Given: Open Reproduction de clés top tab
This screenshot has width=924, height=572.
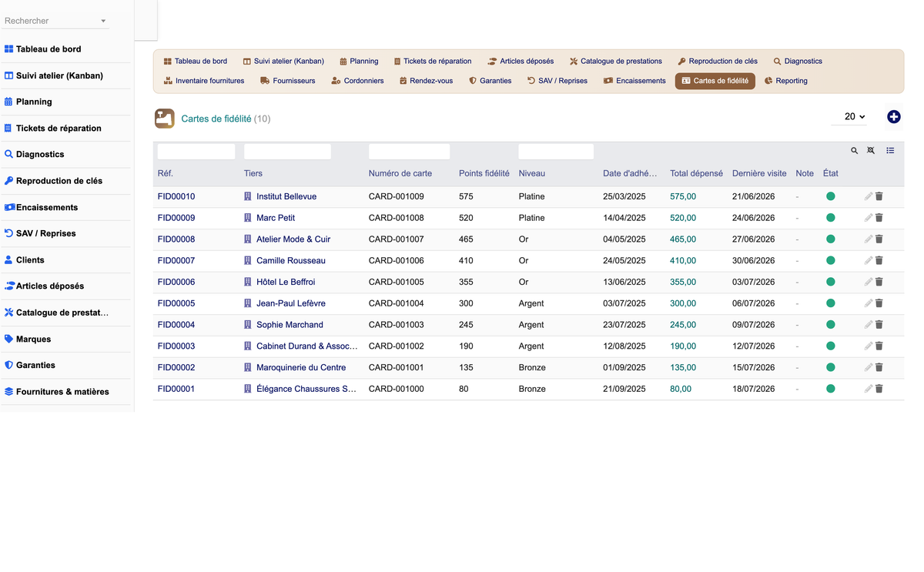Looking at the screenshot, I should point(718,61).
